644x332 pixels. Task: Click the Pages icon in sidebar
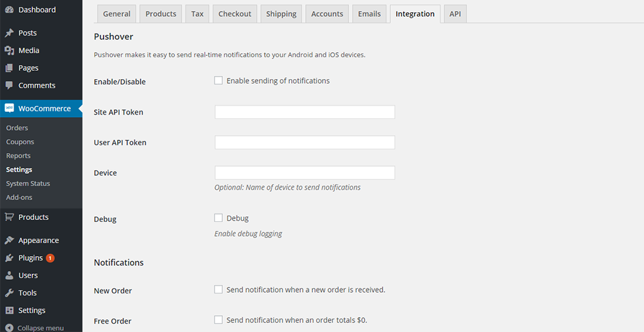9,68
